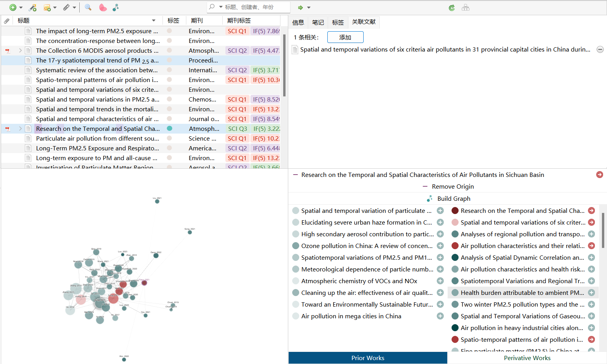The image size is (607, 364).
Task: Click the magic wand add-by-identifier icon
Action: point(33,7)
